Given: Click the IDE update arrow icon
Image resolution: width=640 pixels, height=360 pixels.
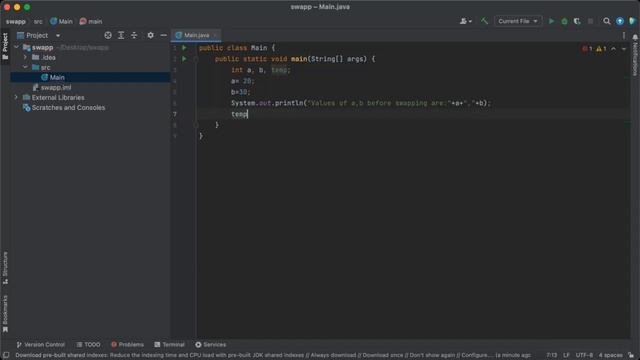Looking at the screenshot, I should click(x=620, y=21).
